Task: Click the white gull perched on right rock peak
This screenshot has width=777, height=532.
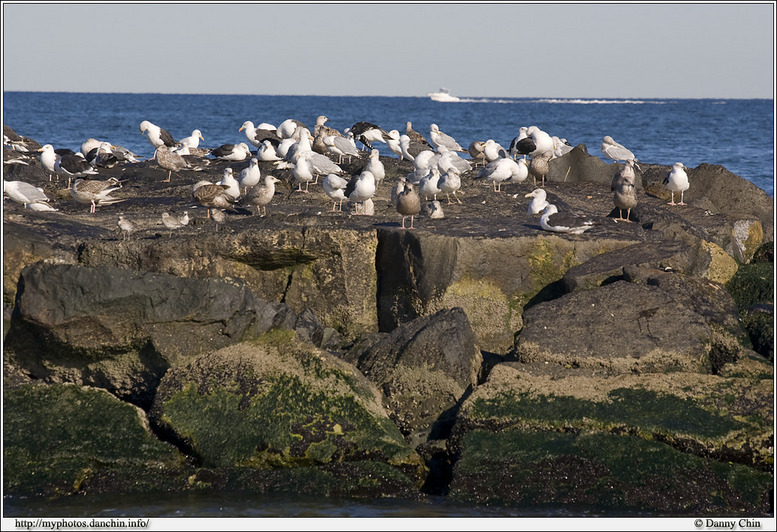Action: (x=616, y=150)
